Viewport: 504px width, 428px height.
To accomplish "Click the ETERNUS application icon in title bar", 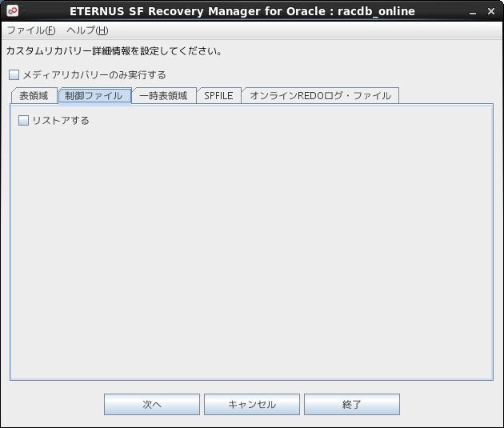I will [x=13, y=11].
